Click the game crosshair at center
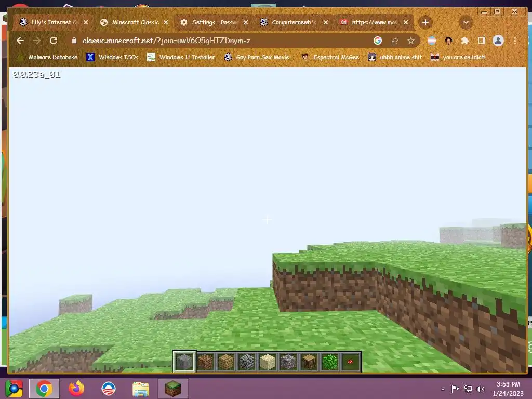The width and height of the screenshot is (532, 399). coord(268,220)
